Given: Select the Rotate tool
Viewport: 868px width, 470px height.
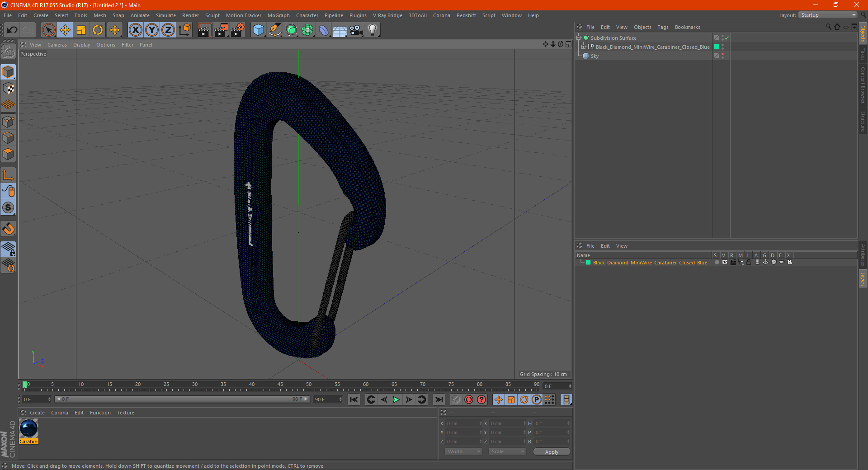Looking at the screenshot, I should coord(98,30).
